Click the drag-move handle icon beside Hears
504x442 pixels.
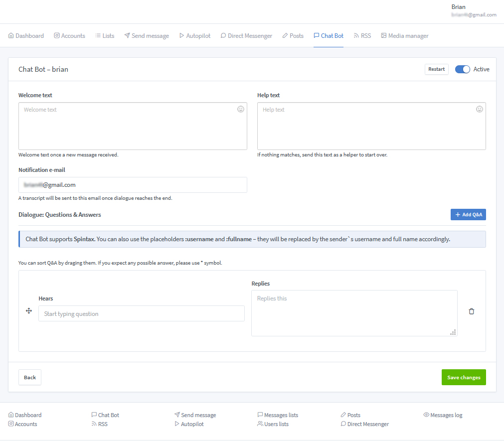click(29, 311)
